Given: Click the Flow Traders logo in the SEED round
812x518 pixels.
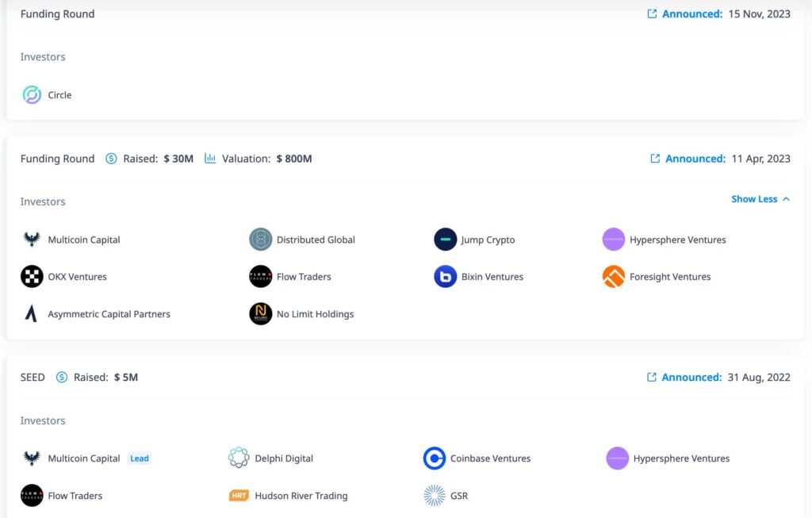Looking at the screenshot, I should [32, 495].
